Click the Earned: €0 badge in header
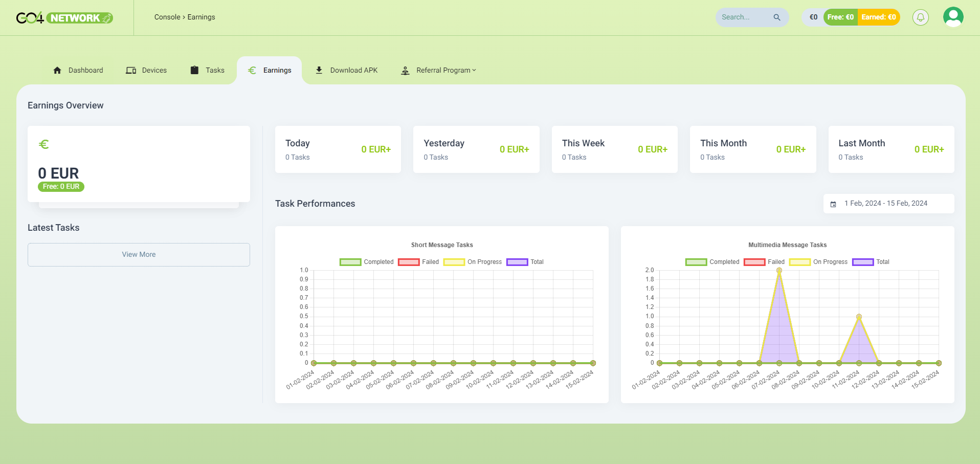 pyautogui.click(x=879, y=17)
